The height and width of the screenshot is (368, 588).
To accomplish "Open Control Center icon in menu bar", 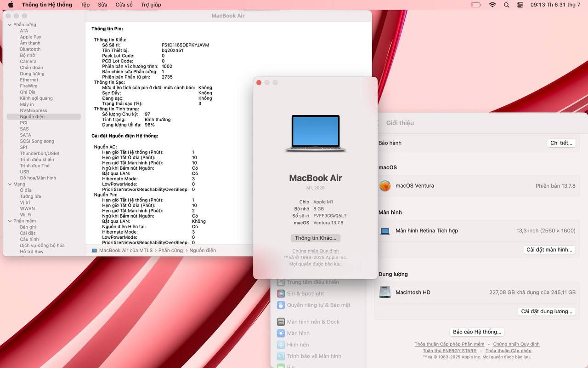I will point(520,5).
